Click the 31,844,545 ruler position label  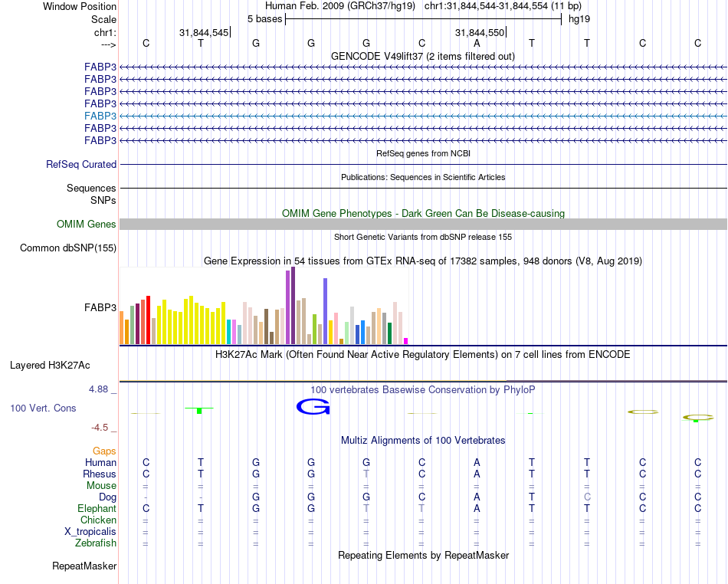click(204, 32)
